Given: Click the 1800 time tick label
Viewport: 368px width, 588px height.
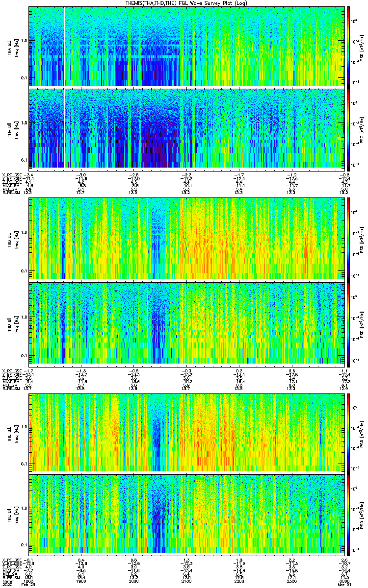Looking at the screenshot, I should (29, 581).
